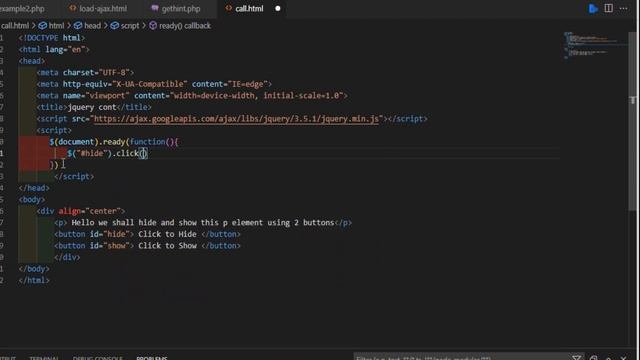The image size is (640, 360).
Task: Open the problems filter funnel options
Action: pyautogui.click(x=576, y=358)
